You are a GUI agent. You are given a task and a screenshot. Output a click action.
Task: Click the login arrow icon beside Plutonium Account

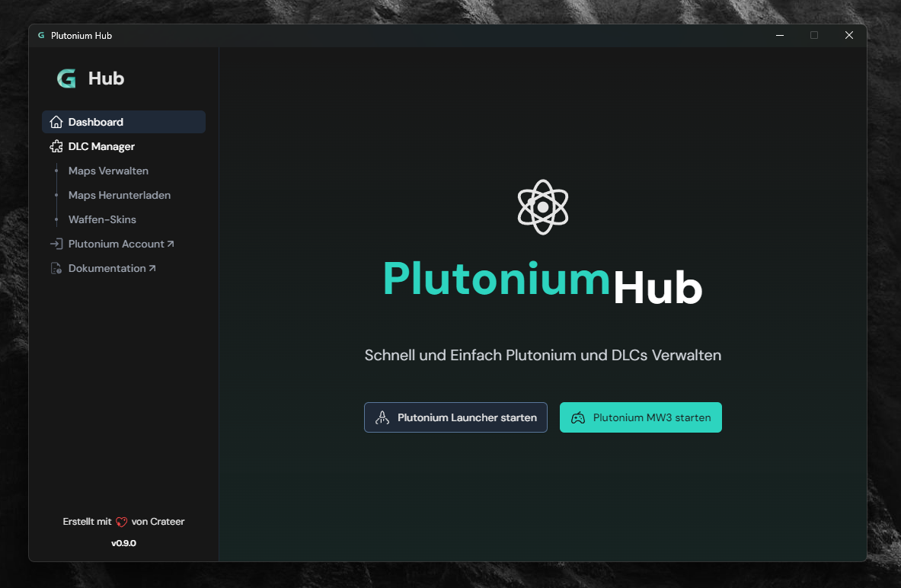click(56, 244)
